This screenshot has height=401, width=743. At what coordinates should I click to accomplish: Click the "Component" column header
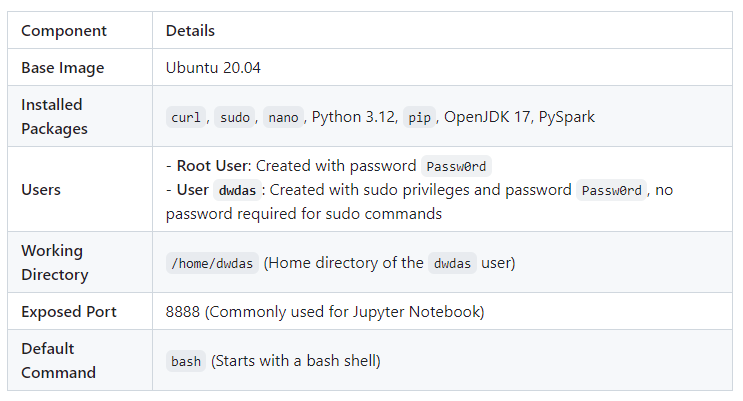click(63, 30)
